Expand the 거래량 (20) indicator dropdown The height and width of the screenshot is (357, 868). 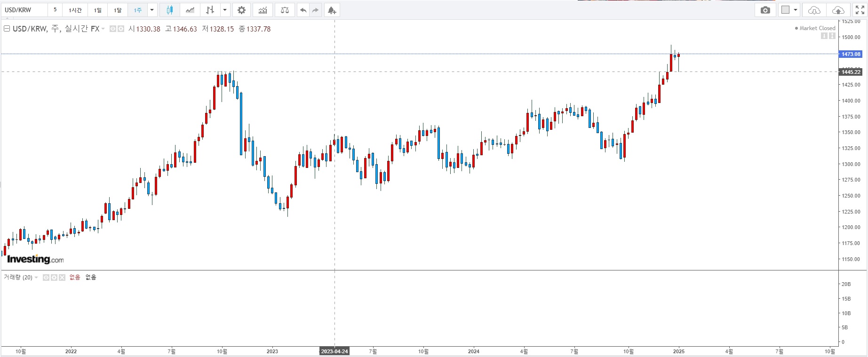36,278
